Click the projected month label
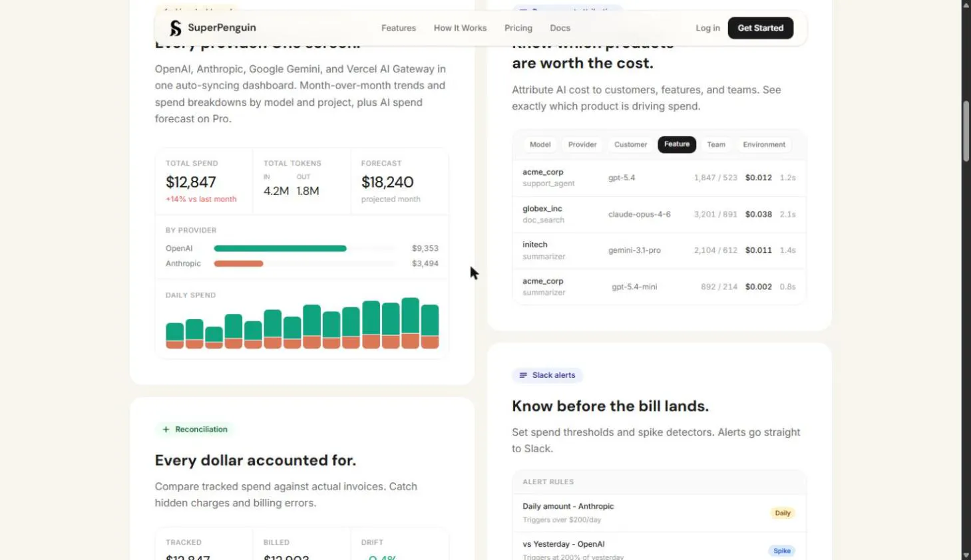971x560 pixels. click(x=391, y=200)
